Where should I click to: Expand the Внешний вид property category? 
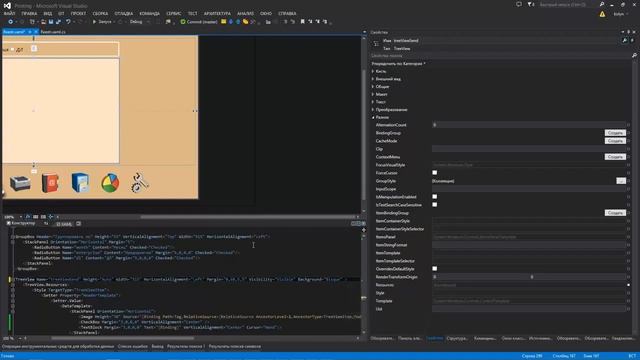pyautogui.click(x=373, y=79)
